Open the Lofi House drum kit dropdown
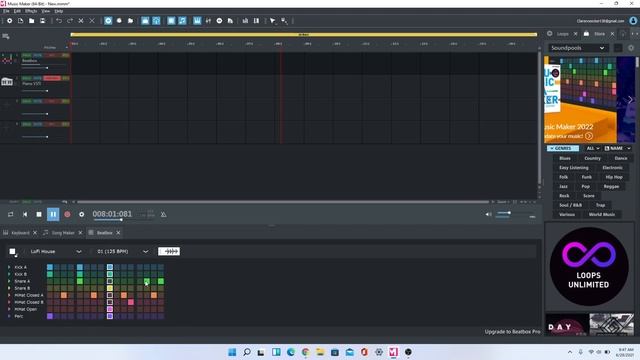The height and width of the screenshot is (360, 640). 56,251
